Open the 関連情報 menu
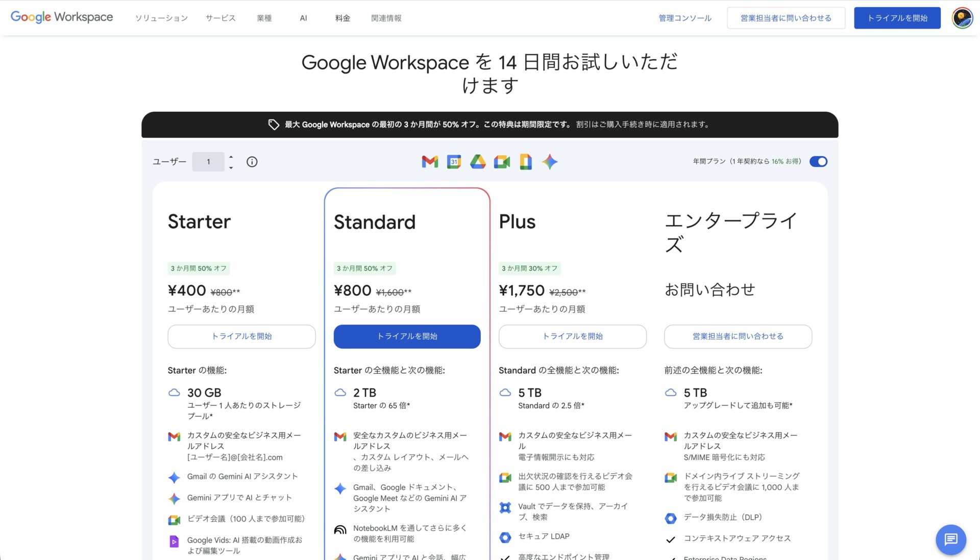 386,18
